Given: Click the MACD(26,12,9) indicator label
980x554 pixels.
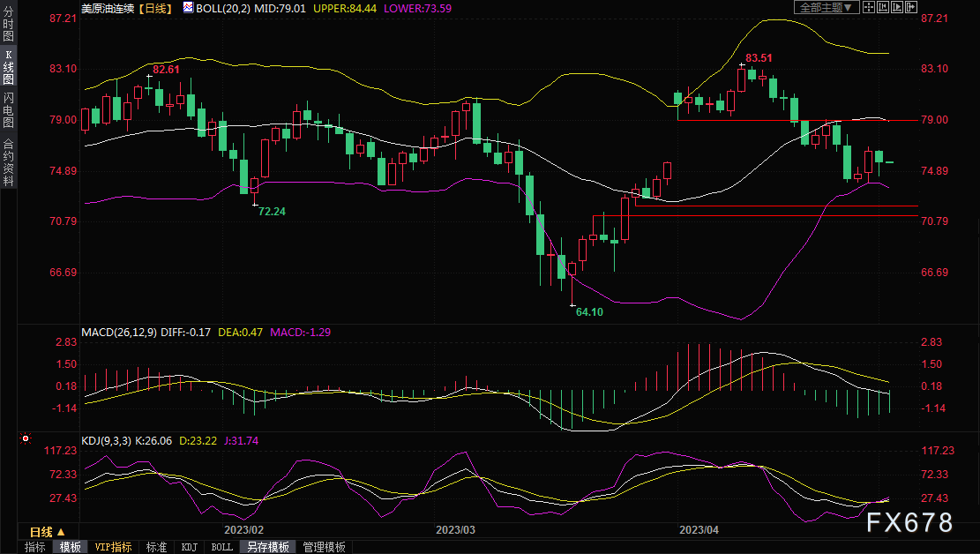Looking at the screenshot, I should pyautogui.click(x=119, y=333).
